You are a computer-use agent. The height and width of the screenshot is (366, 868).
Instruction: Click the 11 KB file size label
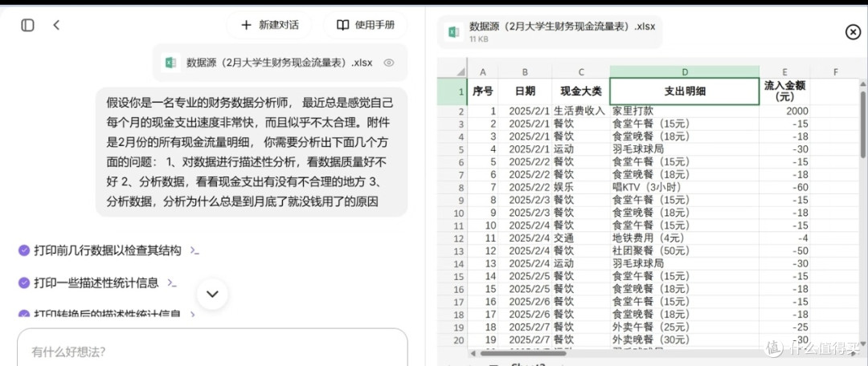479,40
